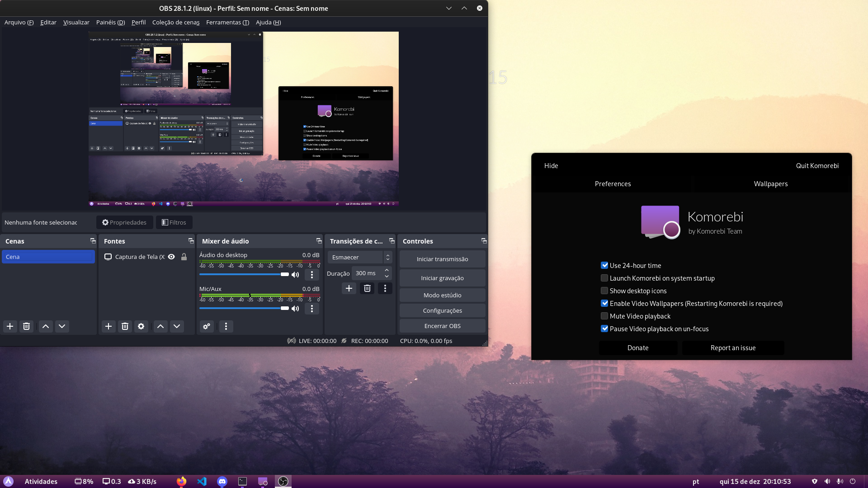Open the Ferramentas menu
The image size is (868, 488).
(x=227, y=22)
